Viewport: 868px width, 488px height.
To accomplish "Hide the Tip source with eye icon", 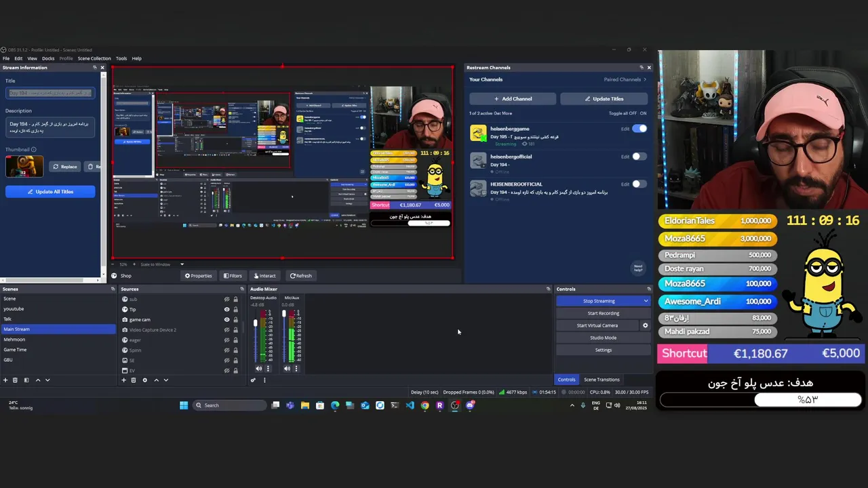I will (x=226, y=310).
